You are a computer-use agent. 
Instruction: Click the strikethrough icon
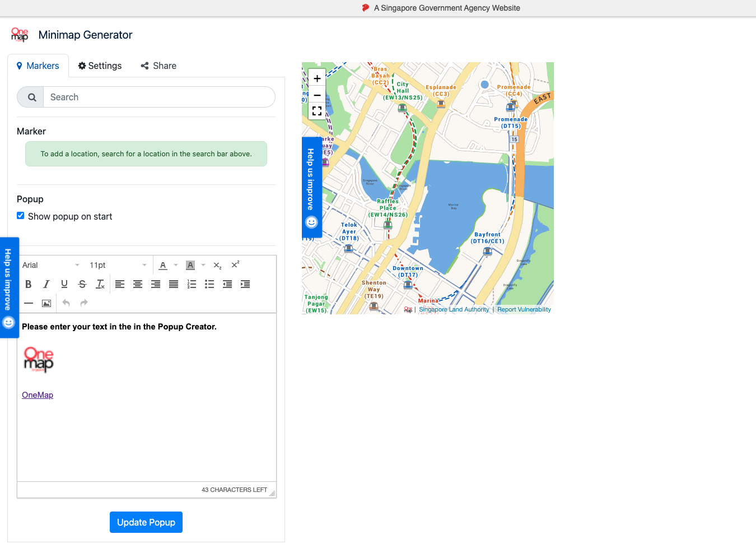tap(82, 284)
